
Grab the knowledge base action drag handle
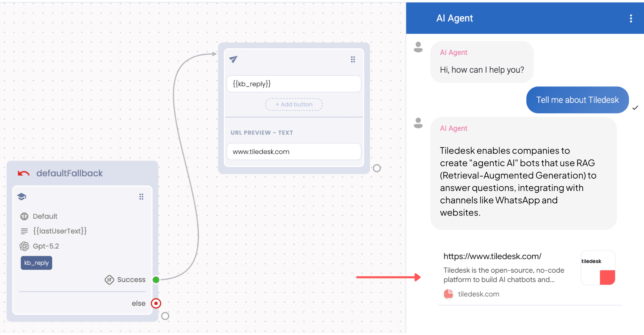(x=141, y=197)
